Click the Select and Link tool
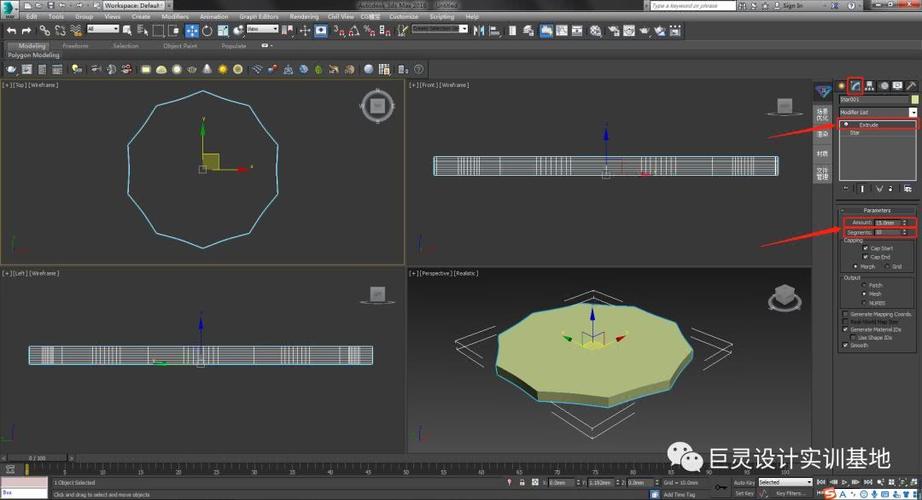Screen dimensions: 922x500 click(x=46, y=30)
